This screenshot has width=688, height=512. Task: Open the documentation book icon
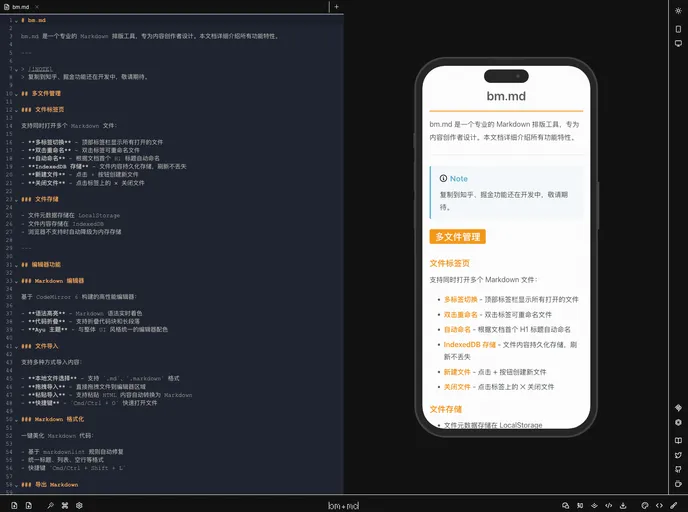click(678, 440)
